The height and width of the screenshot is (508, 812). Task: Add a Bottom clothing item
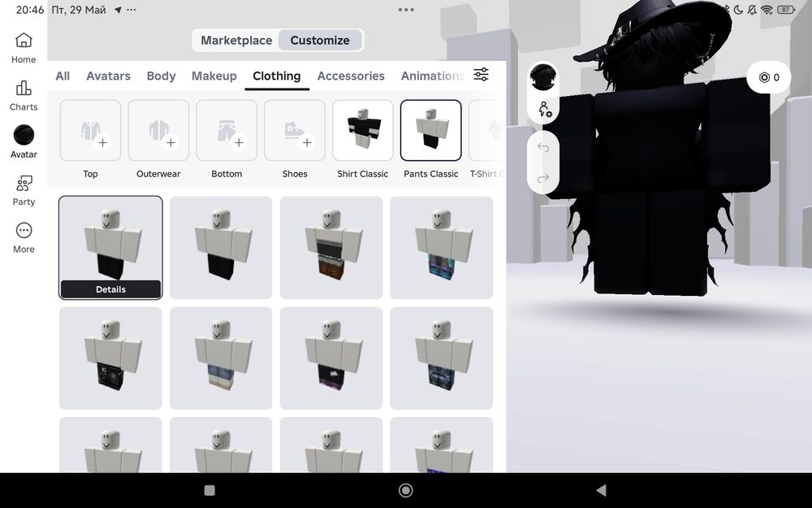[x=227, y=130]
